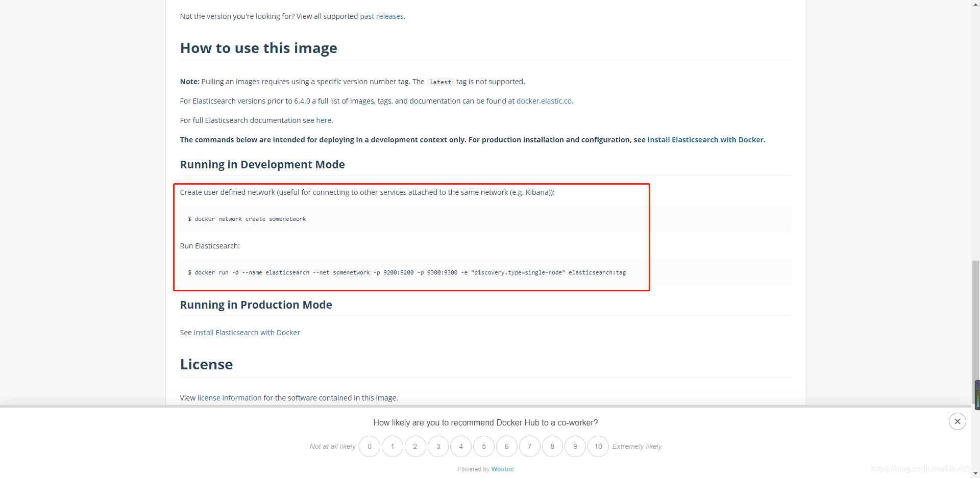The height and width of the screenshot is (478, 980).
Task: Rate Docker Hub a 5
Action: point(484,446)
